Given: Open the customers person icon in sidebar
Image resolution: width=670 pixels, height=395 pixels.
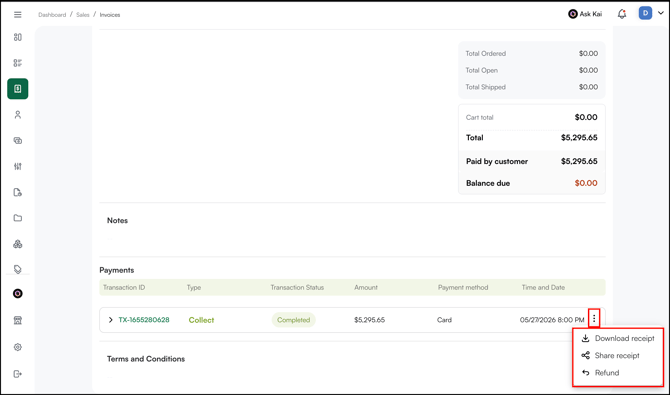Looking at the screenshot, I should pos(18,115).
